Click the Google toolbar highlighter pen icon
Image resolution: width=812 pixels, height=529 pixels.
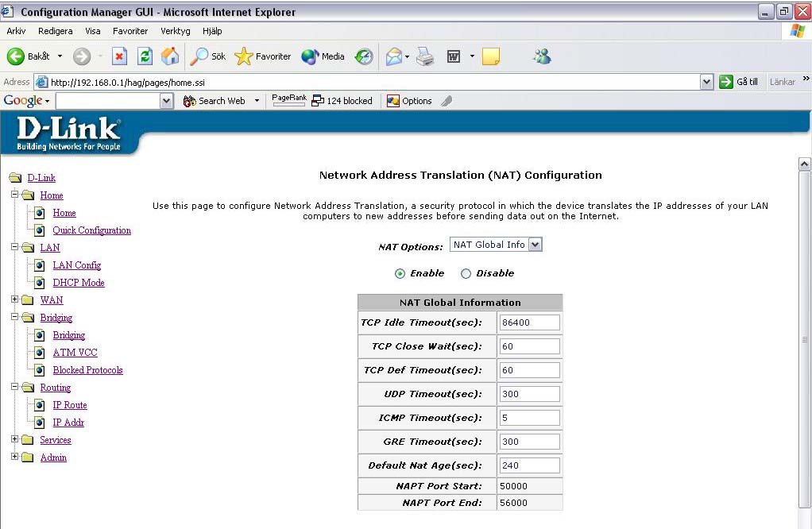tap(447, 101)
